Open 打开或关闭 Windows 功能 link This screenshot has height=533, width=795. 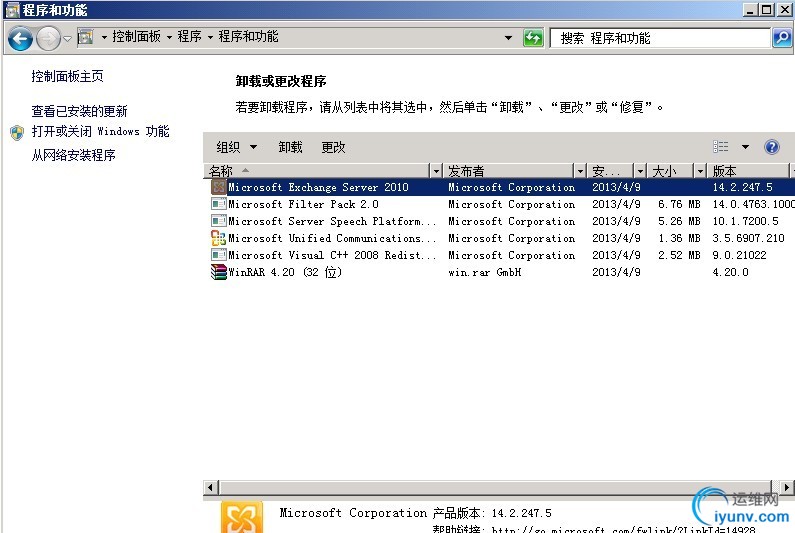(100, 131)
